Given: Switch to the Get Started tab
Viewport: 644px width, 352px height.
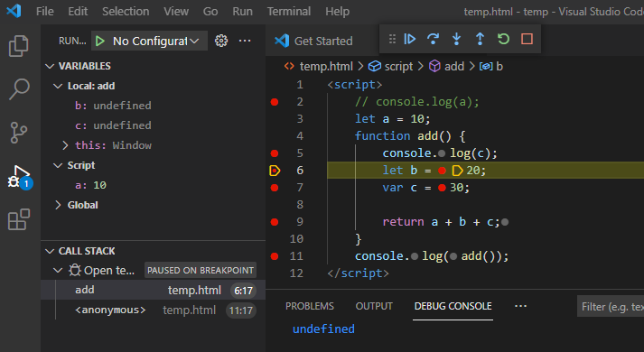Looking at the screenshot, I should [x=313, y=41].
